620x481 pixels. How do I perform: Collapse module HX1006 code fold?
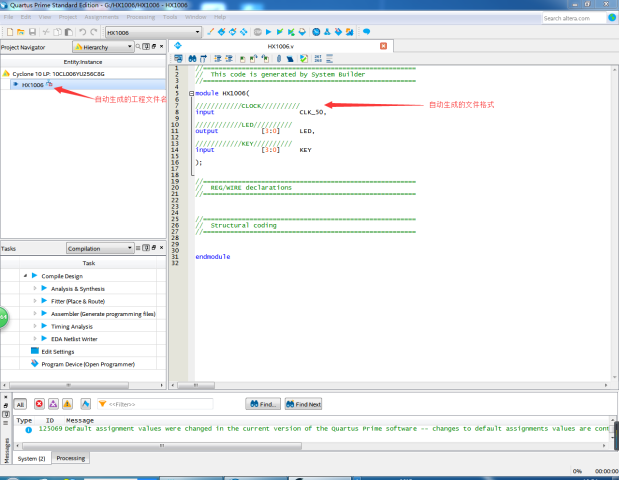191,93
